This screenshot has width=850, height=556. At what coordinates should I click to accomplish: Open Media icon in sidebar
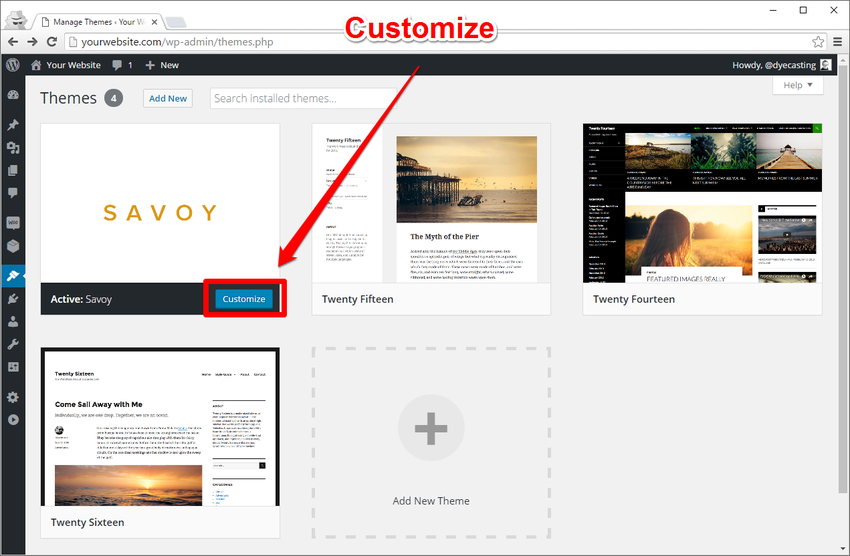[13, 147]
